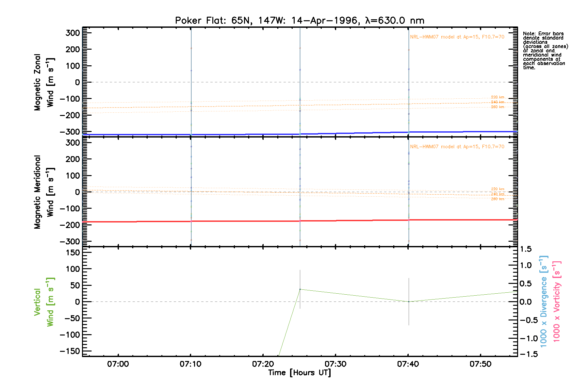Click the thick blue zonal wind line
Viewport: 588px width, 392px height.
(245, 134)
